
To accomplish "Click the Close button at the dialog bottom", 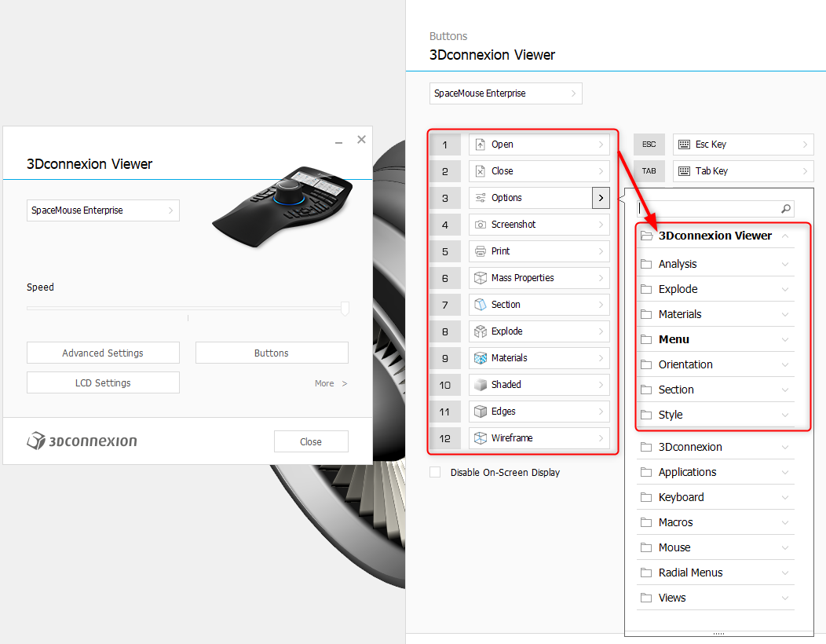I will [x=311, y=441].
